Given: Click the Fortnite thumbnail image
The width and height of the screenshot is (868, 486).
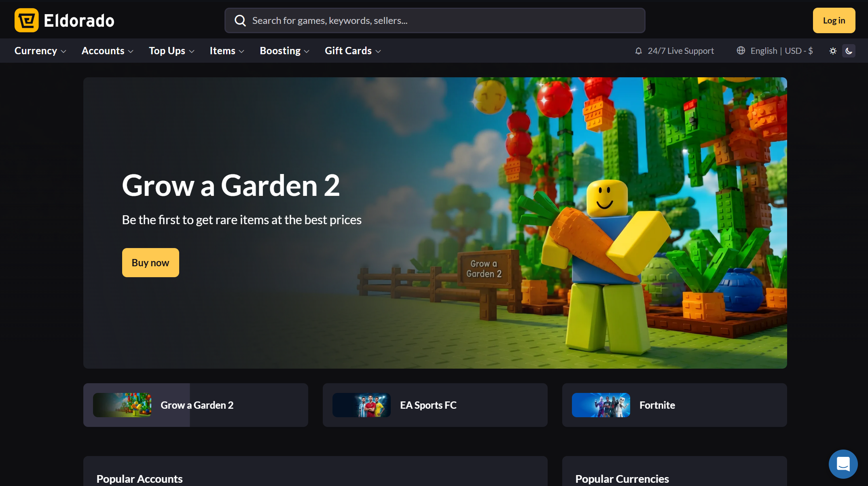Looking at the screenshot, I should 601,405.
